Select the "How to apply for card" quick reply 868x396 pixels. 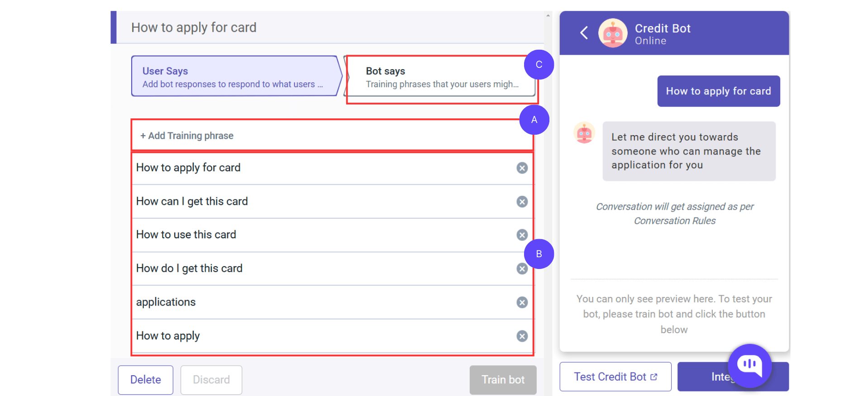pos(718,91)
